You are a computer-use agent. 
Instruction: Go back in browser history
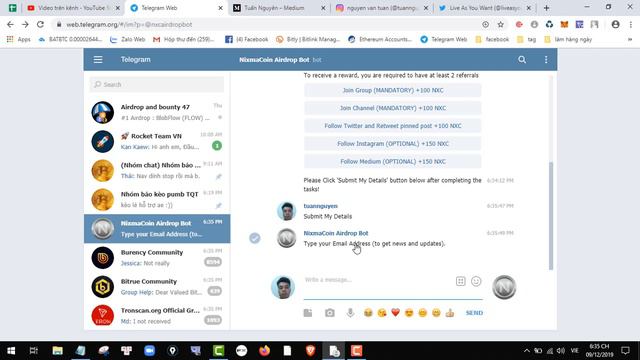tap(10, 24)
